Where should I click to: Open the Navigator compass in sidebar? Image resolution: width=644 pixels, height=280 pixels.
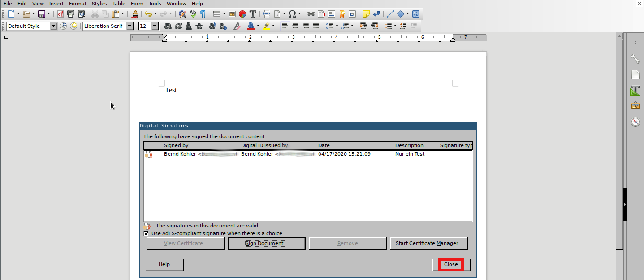point(635,122)
